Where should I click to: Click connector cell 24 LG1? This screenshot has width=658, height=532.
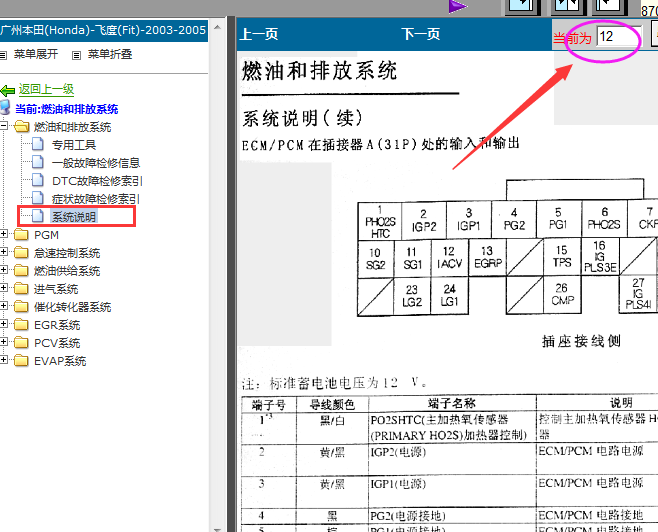point(449,295)
